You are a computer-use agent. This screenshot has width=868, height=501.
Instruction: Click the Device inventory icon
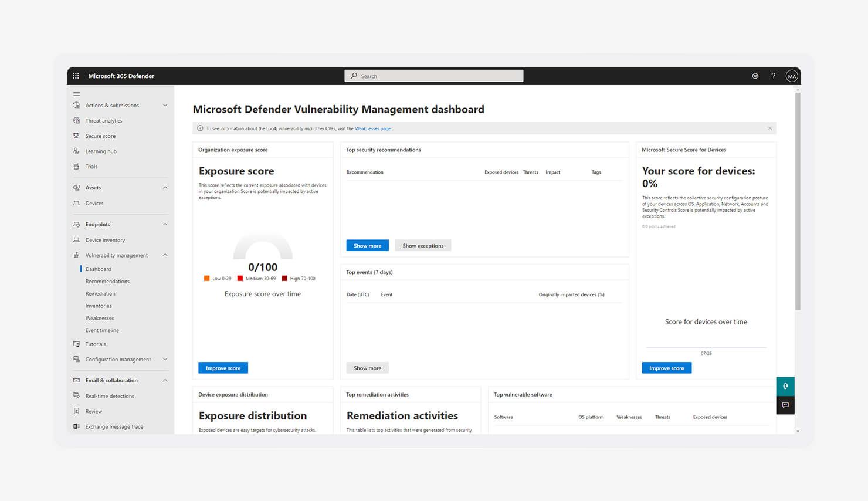[76, 239]
